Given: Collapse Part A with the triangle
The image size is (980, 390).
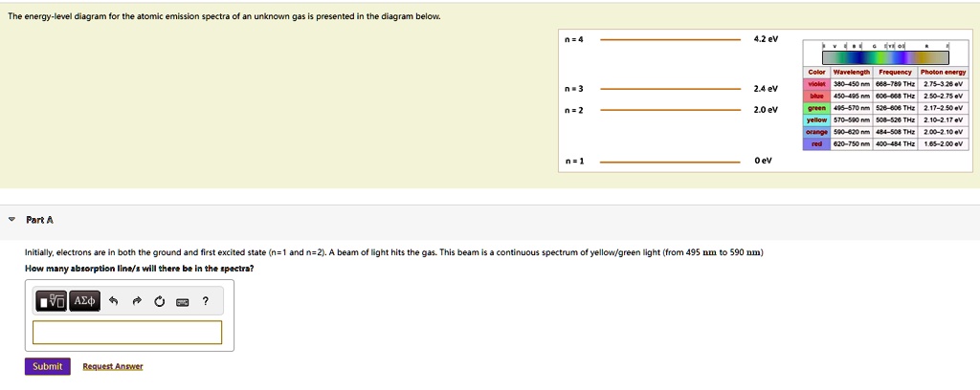Looking at the screenshot, I should 11,220.
